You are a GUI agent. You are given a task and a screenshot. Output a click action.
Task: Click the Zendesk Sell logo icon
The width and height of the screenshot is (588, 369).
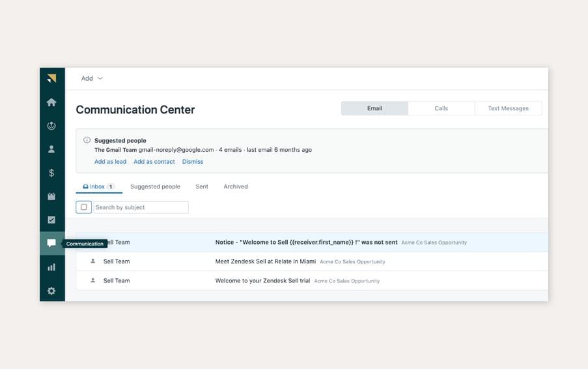[x=51, y=78]
